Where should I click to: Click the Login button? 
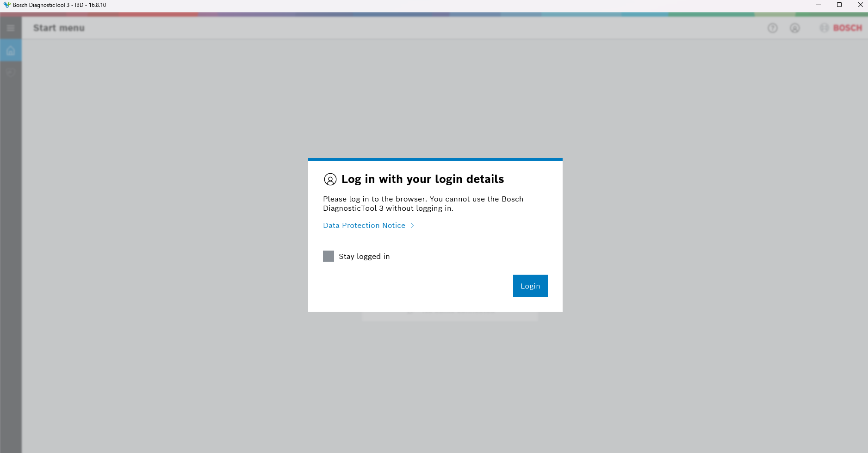[530, 286]
